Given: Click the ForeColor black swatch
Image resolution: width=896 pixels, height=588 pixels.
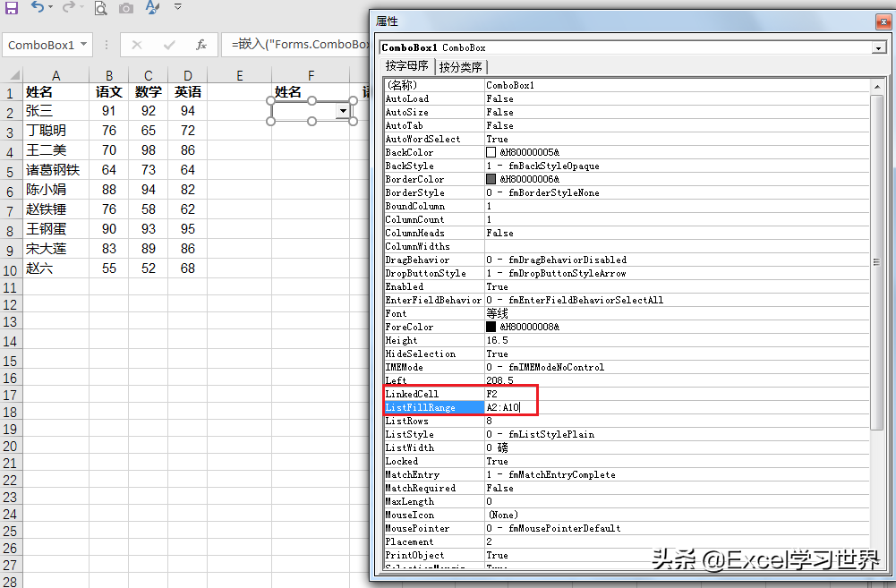Looking at the screenshot, I should coord(491,327).
